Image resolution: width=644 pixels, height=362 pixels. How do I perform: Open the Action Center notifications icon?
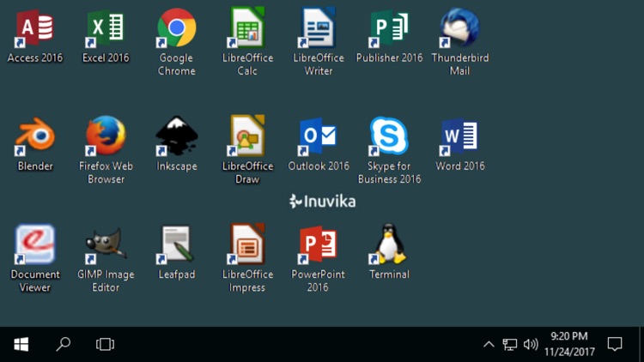coord(615,344)
